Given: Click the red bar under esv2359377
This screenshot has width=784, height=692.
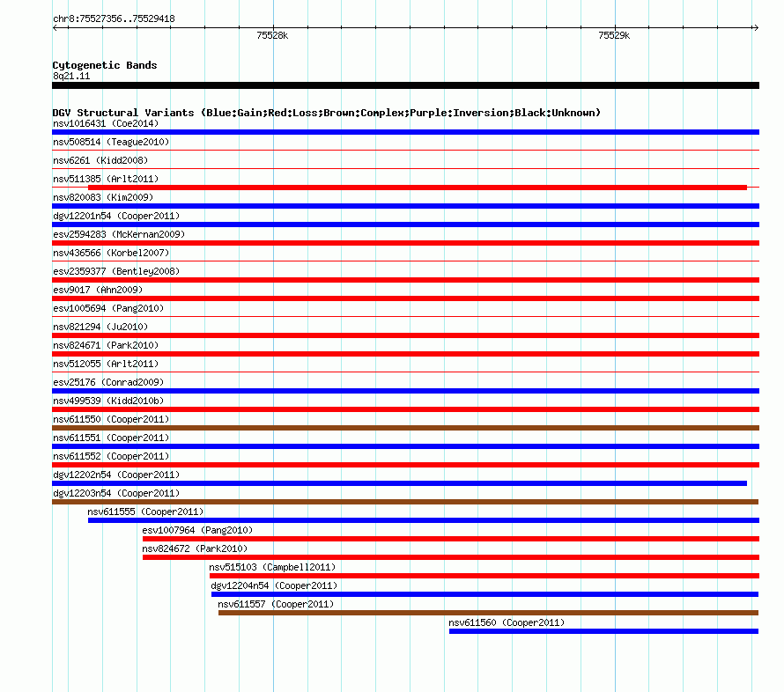Looking at the screenshot, I should point(405,280).
